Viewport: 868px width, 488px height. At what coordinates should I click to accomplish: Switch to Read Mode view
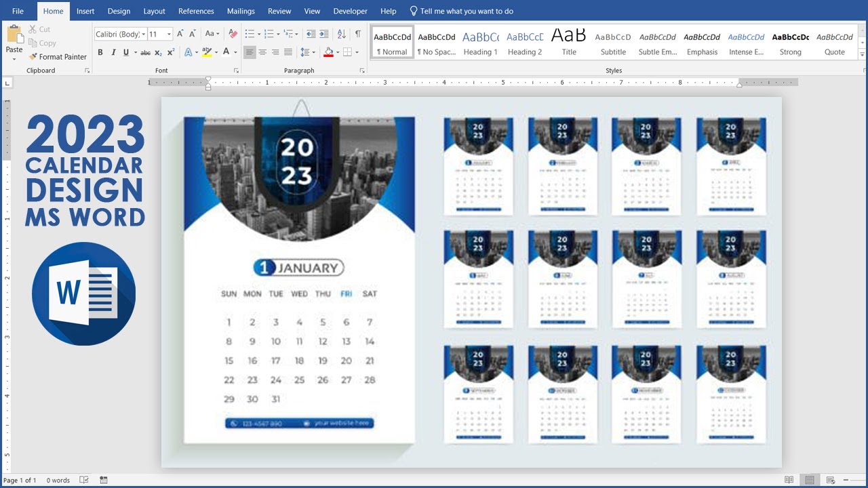coord(789,480)
